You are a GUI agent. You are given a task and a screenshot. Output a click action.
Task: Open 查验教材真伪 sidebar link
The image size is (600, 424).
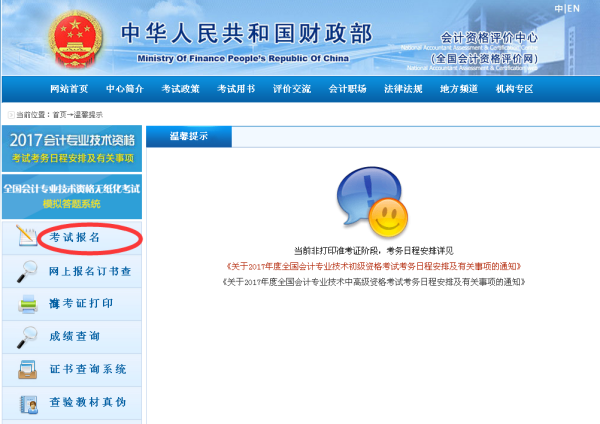[88, 402]
